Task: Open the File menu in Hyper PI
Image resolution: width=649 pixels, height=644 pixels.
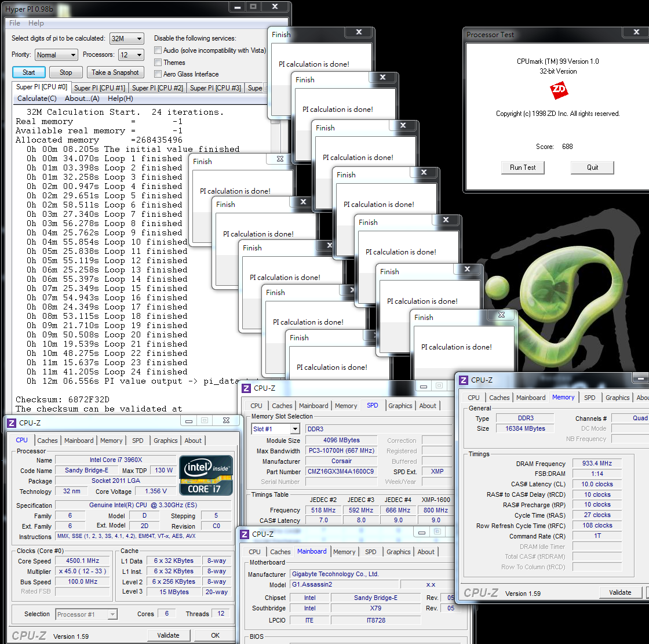Action: (x=15, y=23)
